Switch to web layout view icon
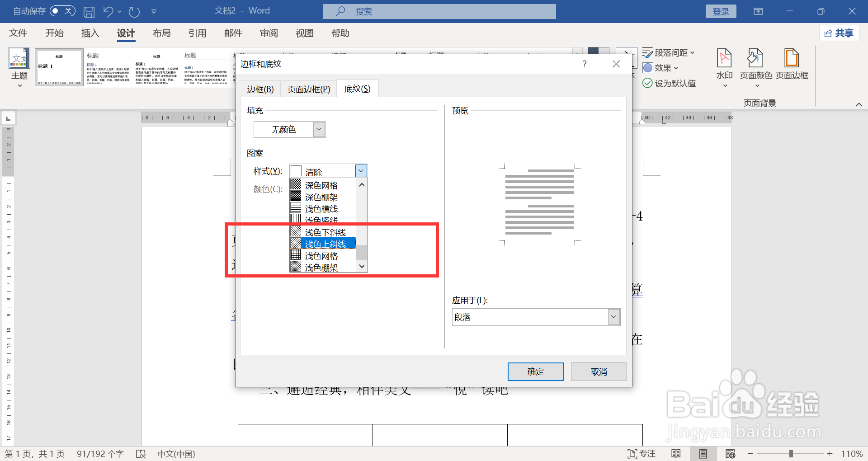This screenshot has height=461, width=868. (730, 454)
